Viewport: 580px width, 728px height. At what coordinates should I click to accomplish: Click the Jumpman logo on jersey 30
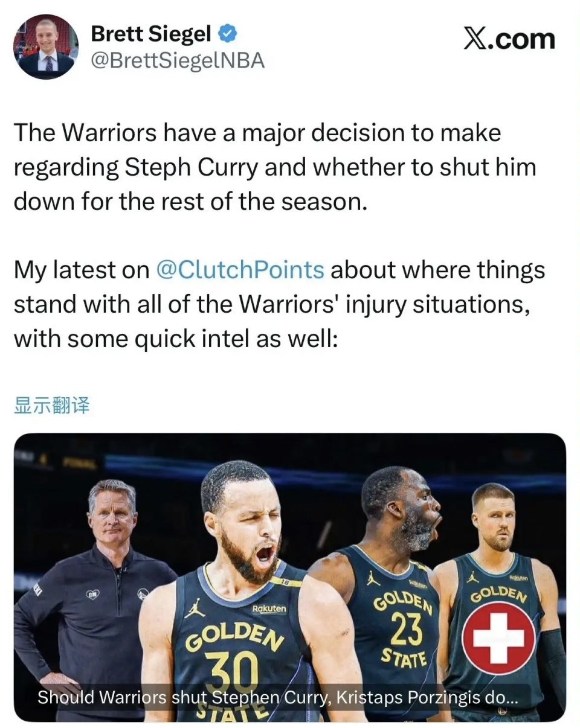(x=196, y=608)
